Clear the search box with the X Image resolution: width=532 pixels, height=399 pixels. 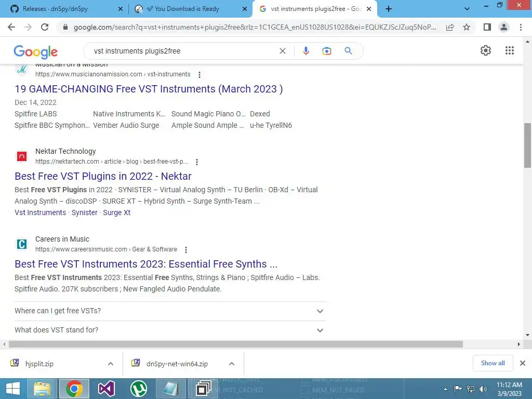pyautogui.click(x=282, y=51)
